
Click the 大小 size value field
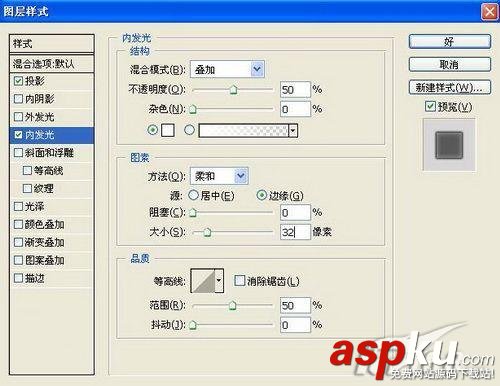(295, 232)
